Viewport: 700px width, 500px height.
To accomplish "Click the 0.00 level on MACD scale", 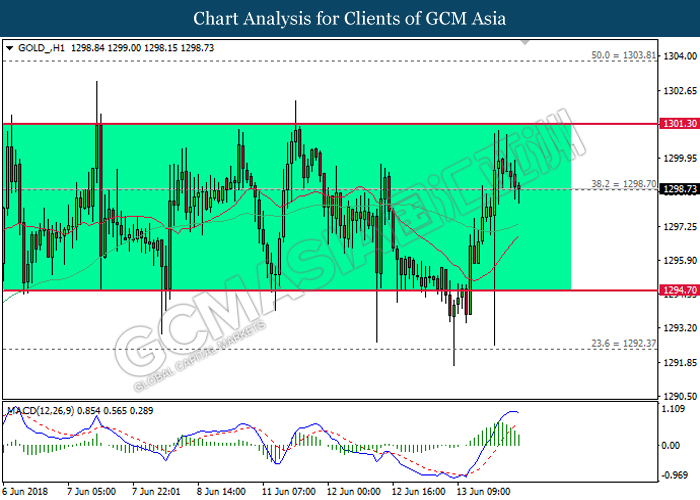I will pos(671,444).
